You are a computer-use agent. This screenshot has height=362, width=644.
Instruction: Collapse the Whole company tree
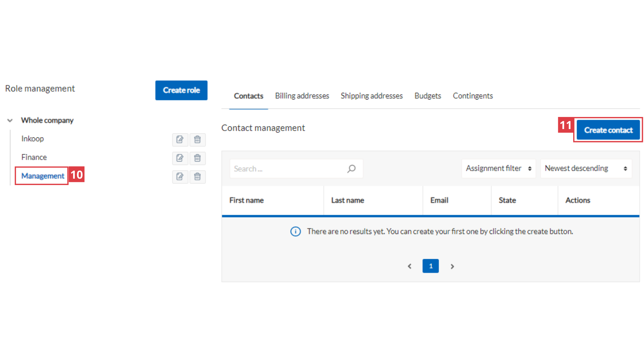(x=10, y=120)
